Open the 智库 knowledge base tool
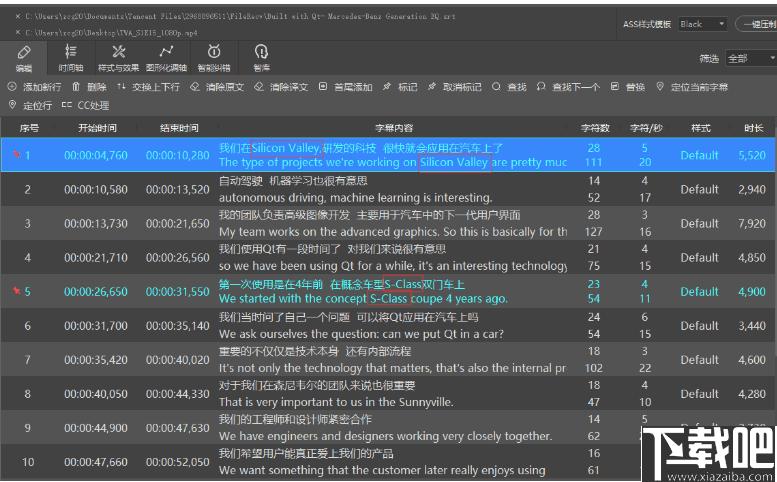This screenshot has width=777, height=482. [261, 58]
